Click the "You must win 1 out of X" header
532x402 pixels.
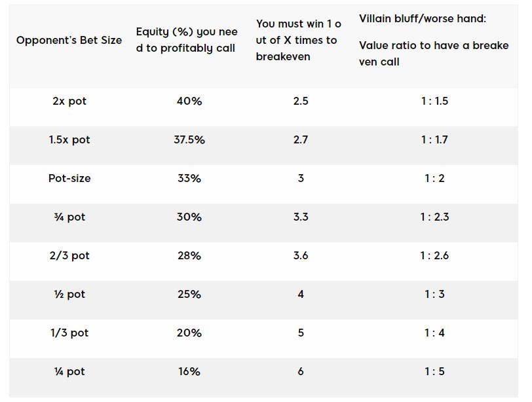point(299,40)
